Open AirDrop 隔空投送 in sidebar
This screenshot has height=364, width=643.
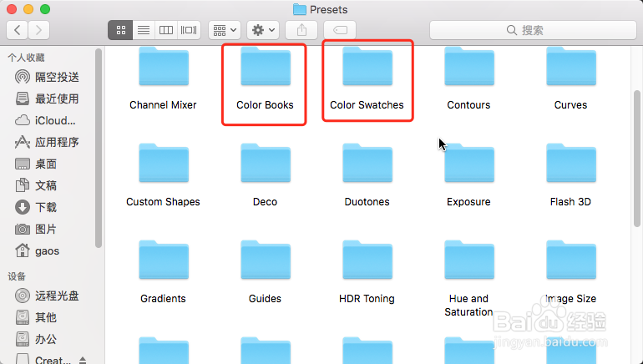click(47, 77)
